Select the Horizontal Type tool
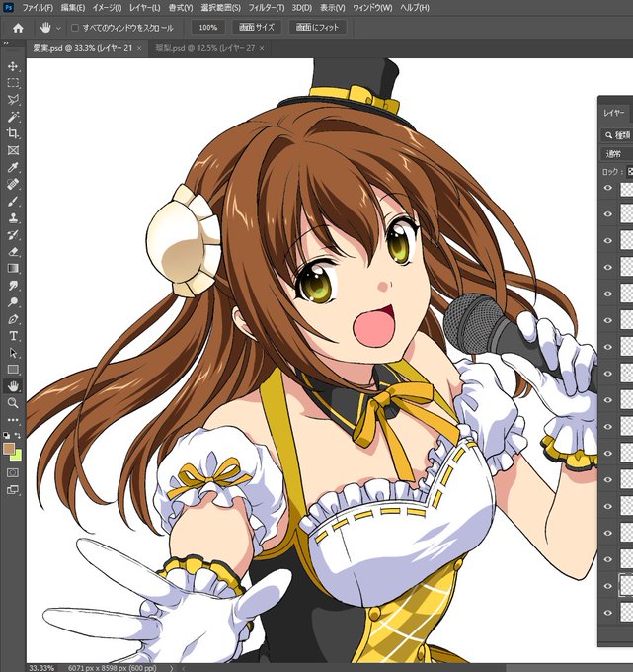This screenshot has width=633, height=672. 13,336
